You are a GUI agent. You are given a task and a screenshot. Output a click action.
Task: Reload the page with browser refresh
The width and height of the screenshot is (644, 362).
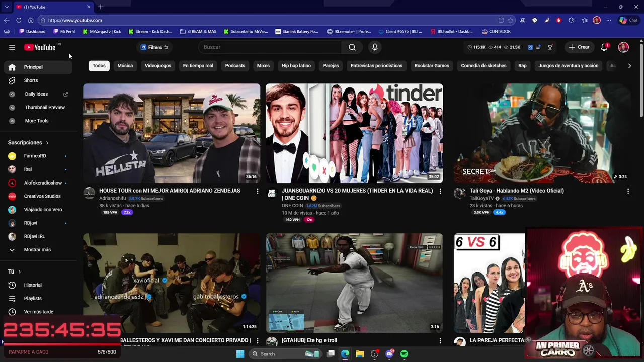(x=19, y=20)
